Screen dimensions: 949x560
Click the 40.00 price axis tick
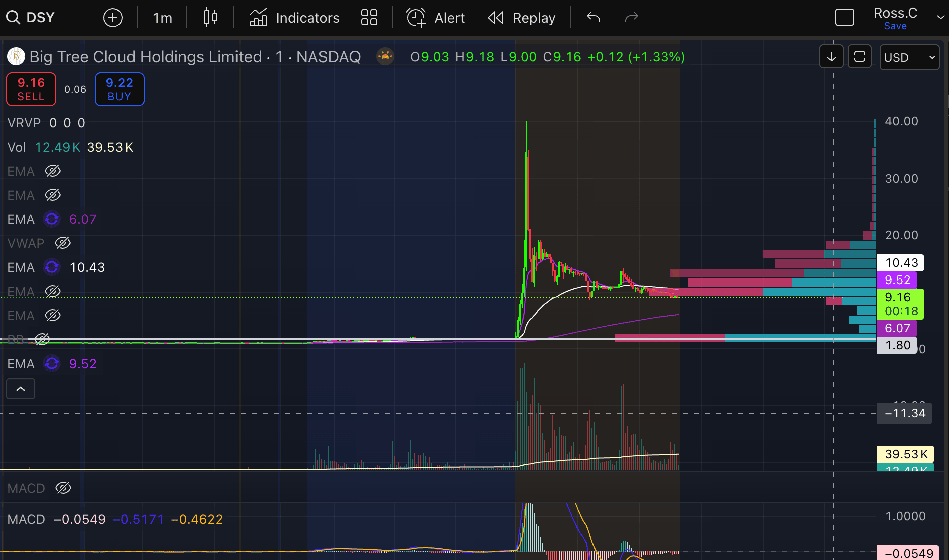(901, 121)
